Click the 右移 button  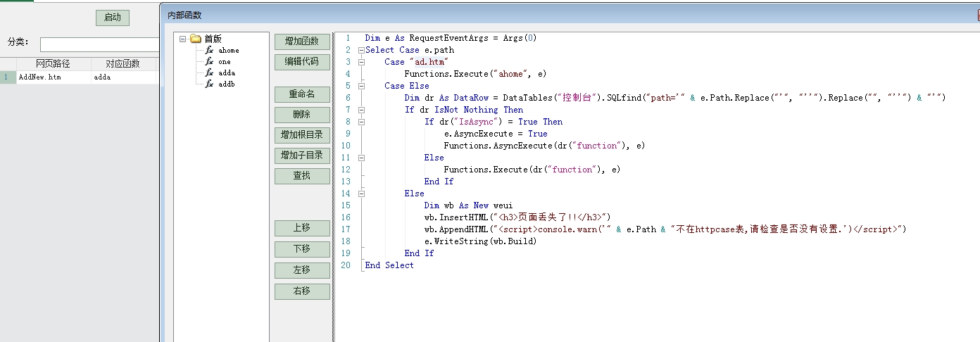point(302,291)
